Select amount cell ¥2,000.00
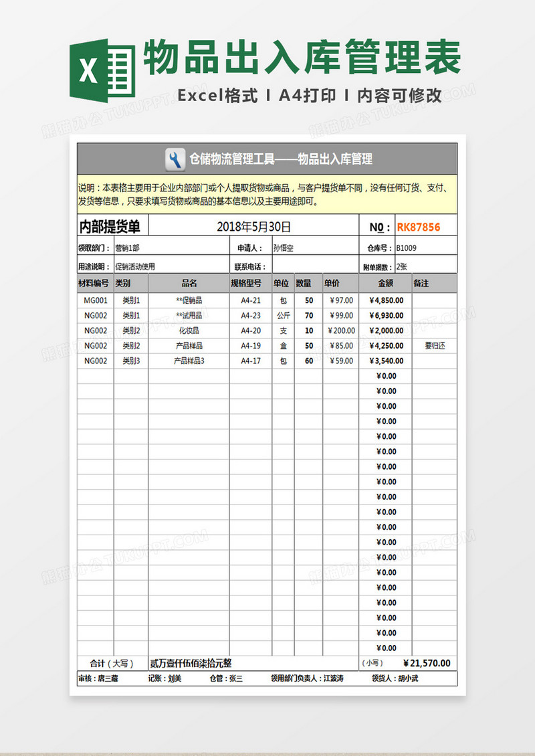 pyautogui.click(x=386, y=330)
